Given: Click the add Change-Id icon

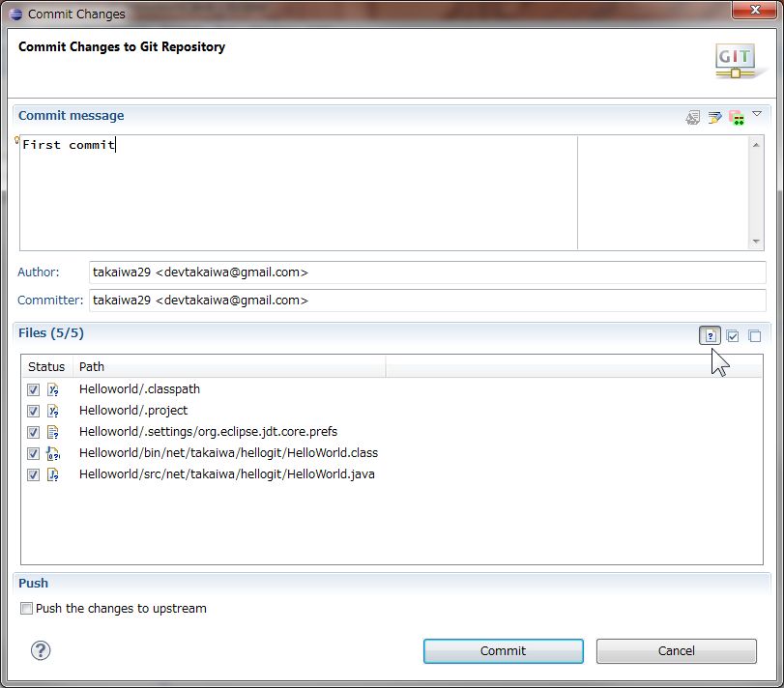Looking at the screenshot, I should pos(737,118).
